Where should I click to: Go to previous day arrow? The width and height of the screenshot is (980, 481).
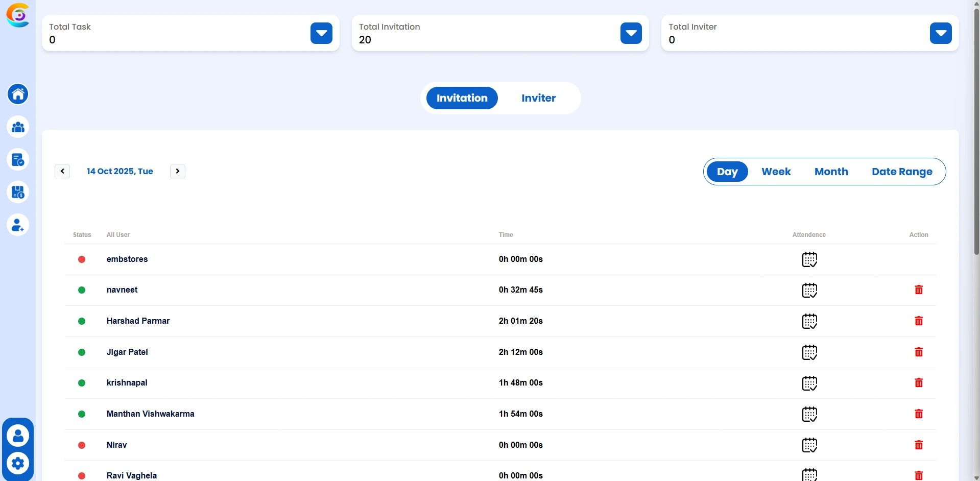(x=62, y=171)
